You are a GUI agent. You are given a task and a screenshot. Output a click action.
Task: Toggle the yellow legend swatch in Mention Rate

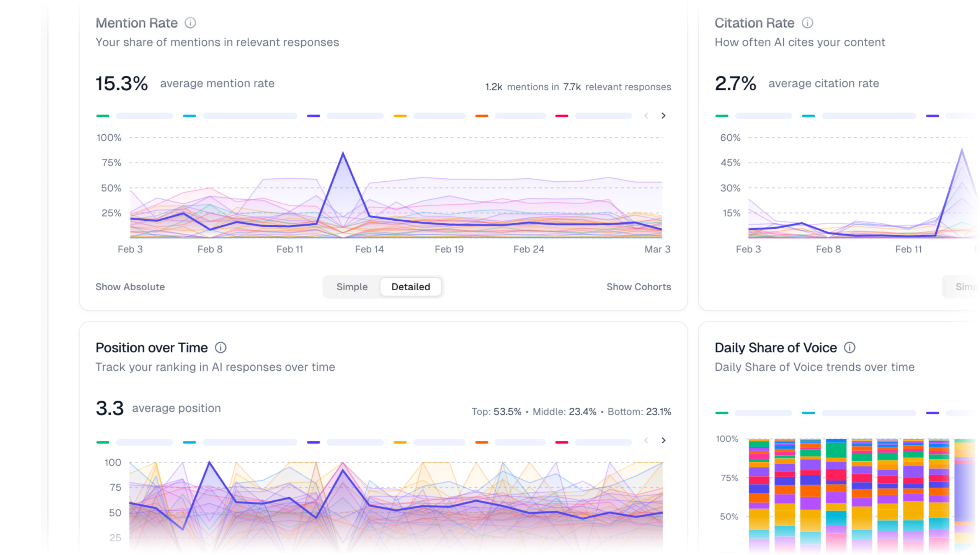[400, 116]
